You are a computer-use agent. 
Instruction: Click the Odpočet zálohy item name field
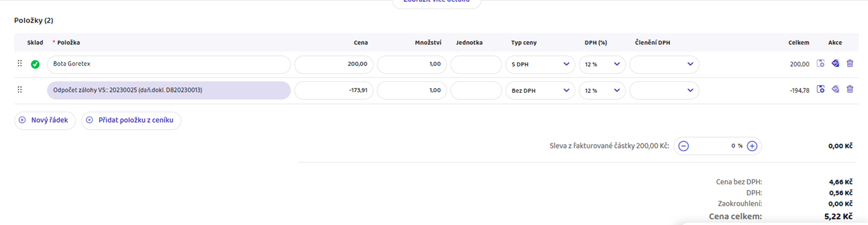pos(169,90)
